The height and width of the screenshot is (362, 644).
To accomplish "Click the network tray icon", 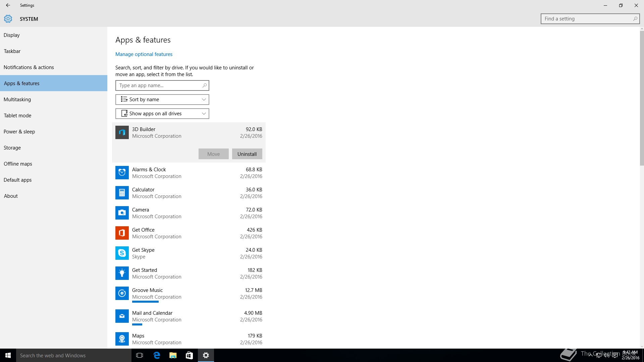I will pyautogui.click(x=599, y=355).
